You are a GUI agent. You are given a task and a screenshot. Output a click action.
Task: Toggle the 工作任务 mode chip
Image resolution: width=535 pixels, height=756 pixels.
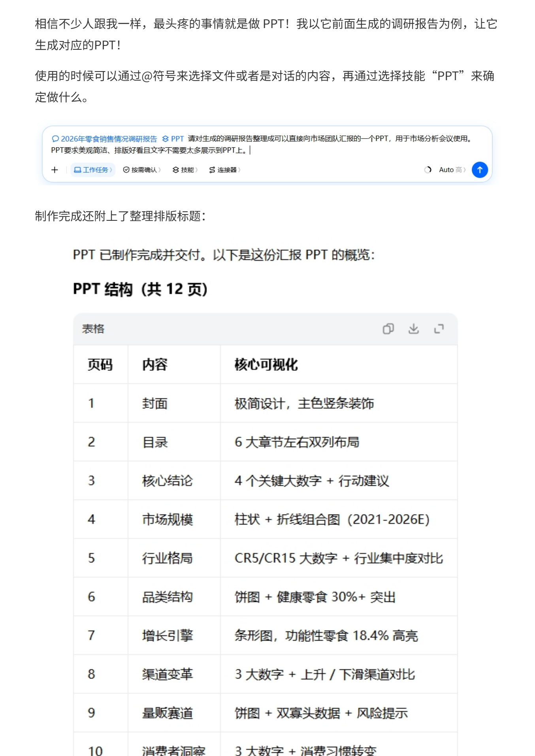point(93,170)
